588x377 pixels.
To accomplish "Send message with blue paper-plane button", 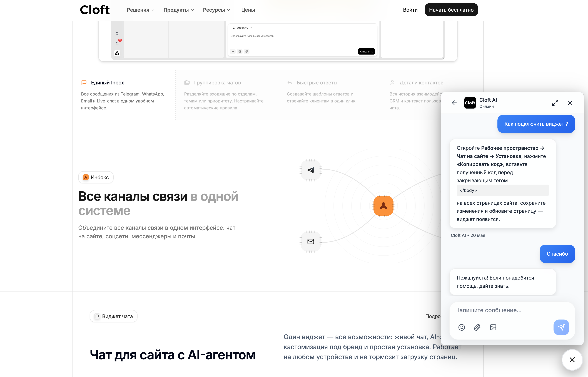I will 561,327.
